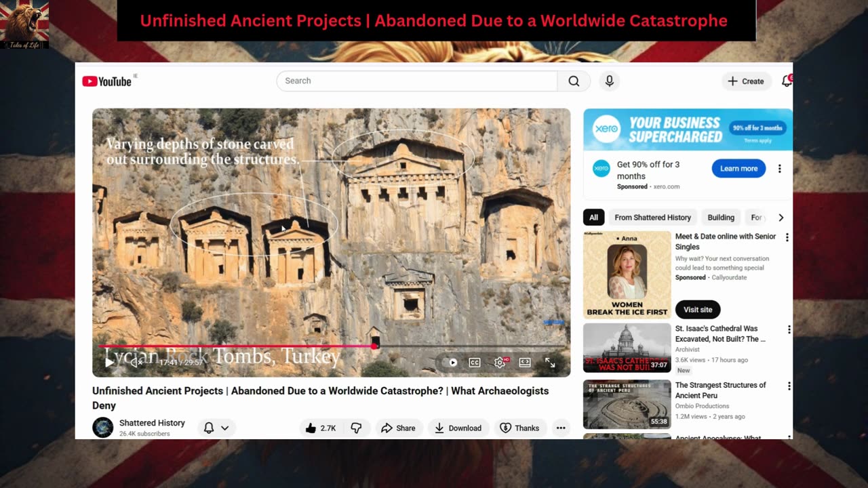The height and width of the screenshot is (488, 868).
Task: Click red overlay title banner text
Action: (x=434, y=21)
